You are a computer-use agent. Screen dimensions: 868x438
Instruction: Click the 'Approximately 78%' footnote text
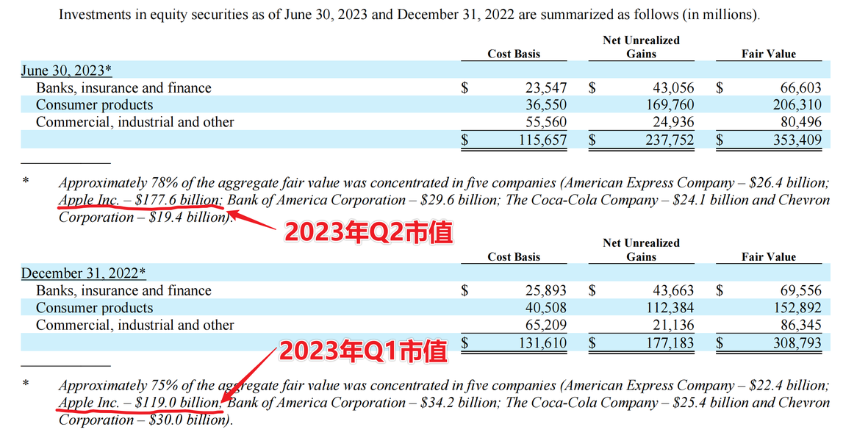tap(118, 183)
